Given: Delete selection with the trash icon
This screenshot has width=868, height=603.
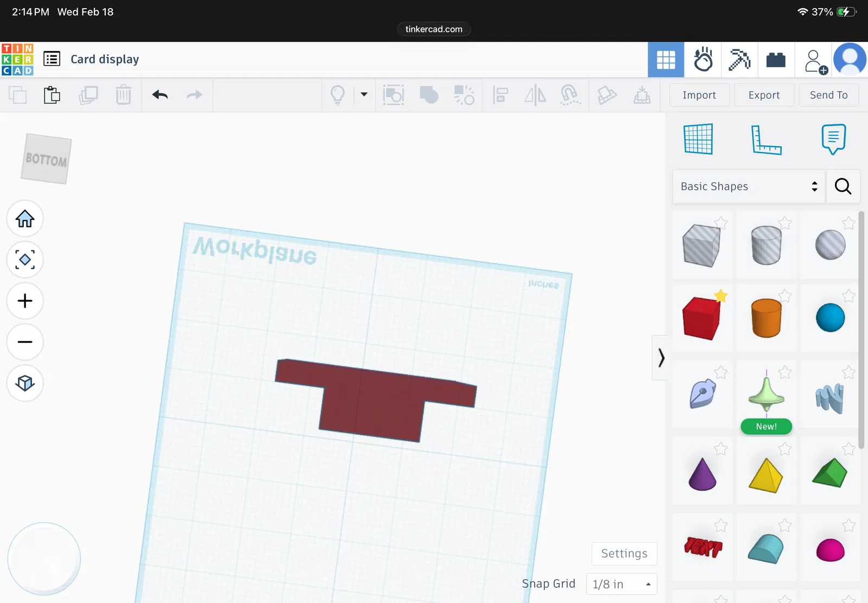Looking at the screenshot, I should point(124,95).
